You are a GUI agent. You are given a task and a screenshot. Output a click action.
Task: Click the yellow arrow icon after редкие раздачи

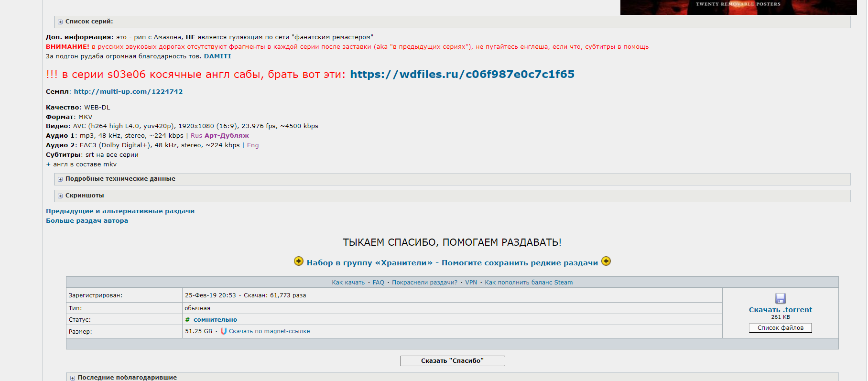(606, 261)
